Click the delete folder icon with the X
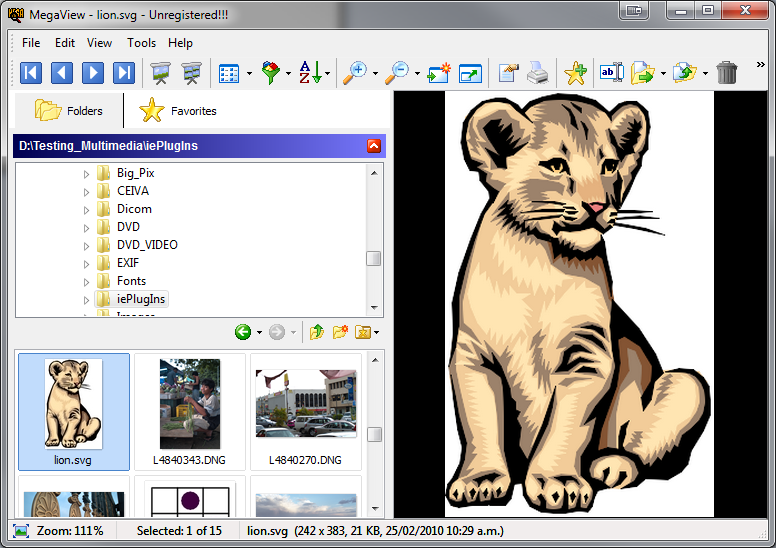The image size is (776, 548). [363, 332]
